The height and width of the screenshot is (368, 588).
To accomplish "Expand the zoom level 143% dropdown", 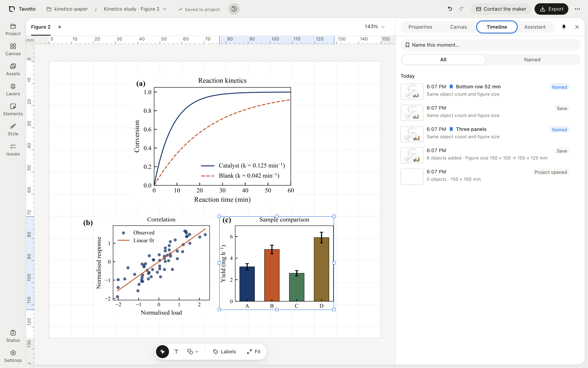I will click(375, 27).
